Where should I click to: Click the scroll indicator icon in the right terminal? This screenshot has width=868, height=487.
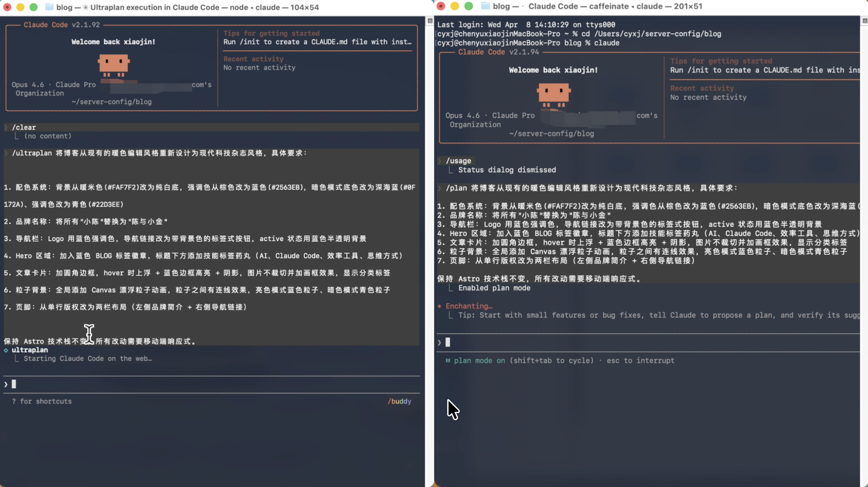[865, 21]
